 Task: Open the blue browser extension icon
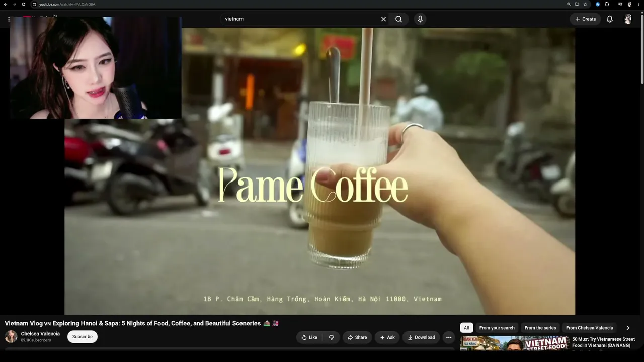(x=598, y=4)
